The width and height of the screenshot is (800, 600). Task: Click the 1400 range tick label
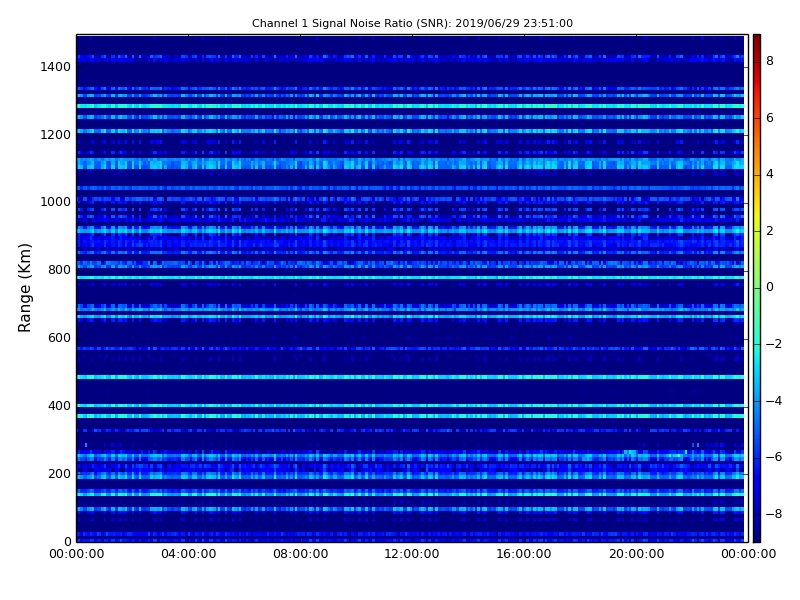click(x=56, y=67)
